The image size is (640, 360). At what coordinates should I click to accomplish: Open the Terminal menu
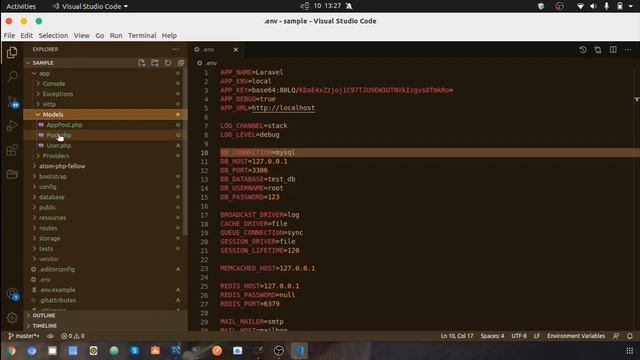[142, 36]
